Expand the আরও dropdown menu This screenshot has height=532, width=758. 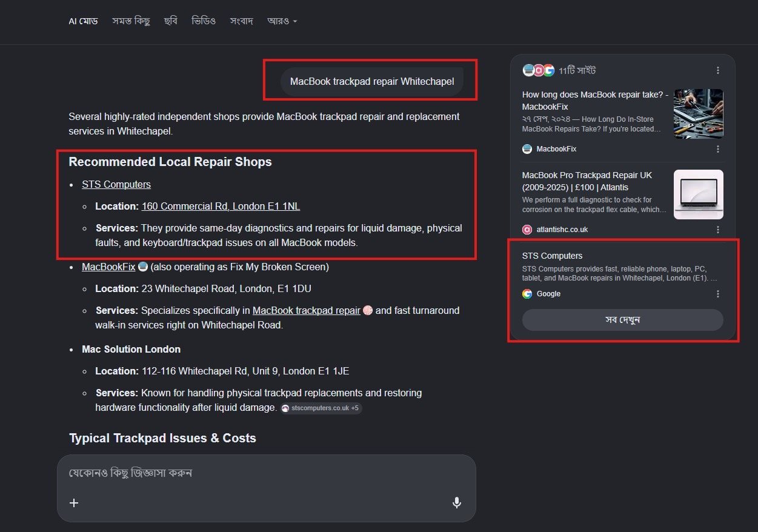point(282,21)
